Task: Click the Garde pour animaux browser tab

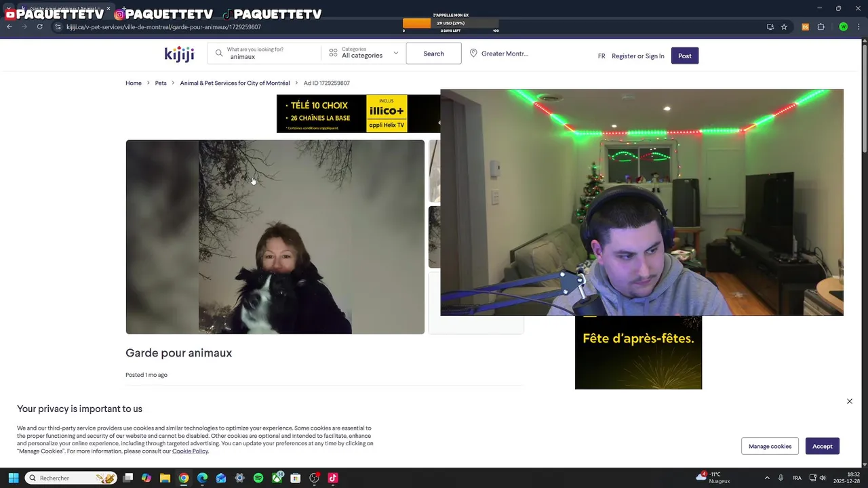Action: click(64, 9)
